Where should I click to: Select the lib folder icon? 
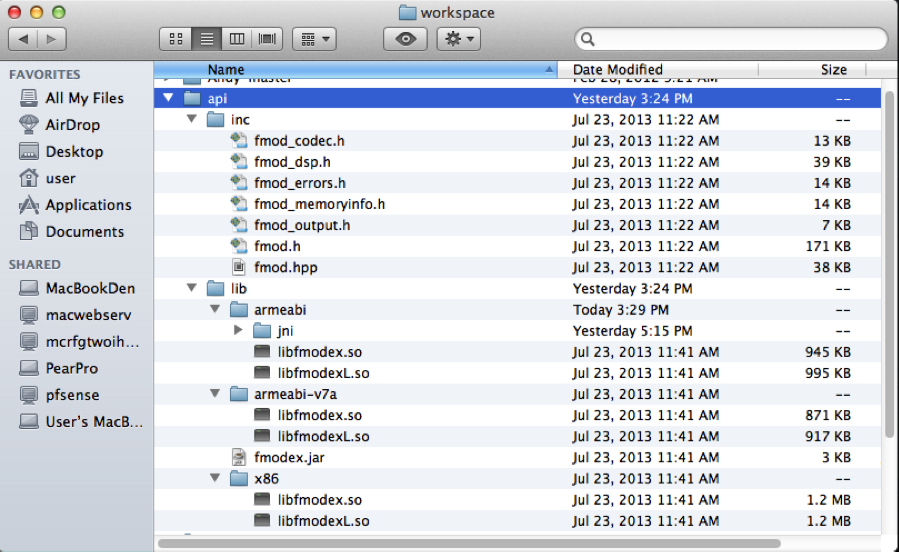(x=216, y=288)
